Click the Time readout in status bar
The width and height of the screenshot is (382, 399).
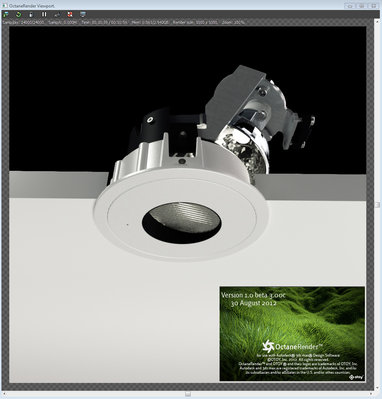[x=105, y=22]
